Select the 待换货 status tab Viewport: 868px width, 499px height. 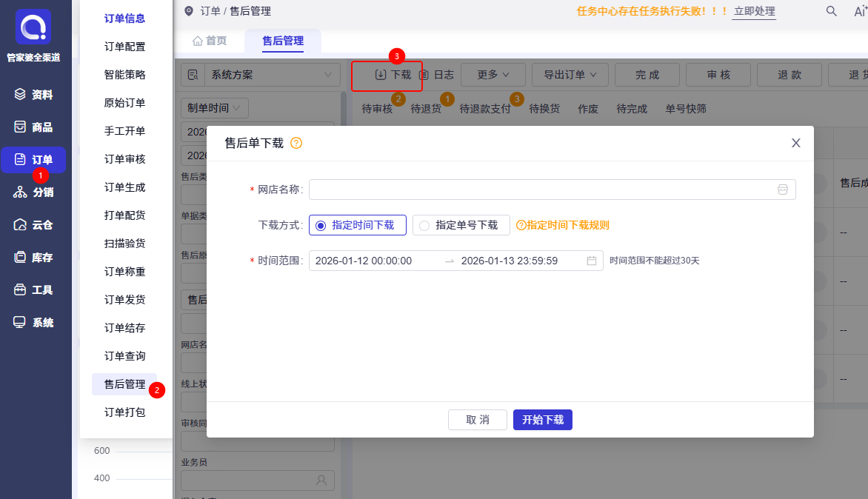point(544,109)
